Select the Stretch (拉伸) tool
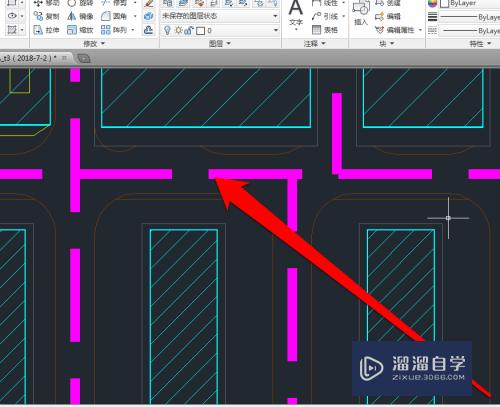Image resolution: width=500 pixels, height=407 pixels. tap(46, 30)
